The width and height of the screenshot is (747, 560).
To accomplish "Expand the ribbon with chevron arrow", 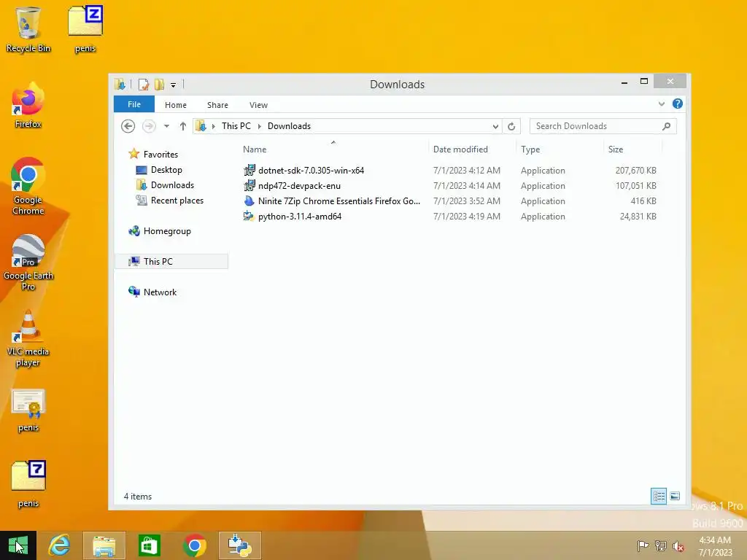I will [661, 104].
